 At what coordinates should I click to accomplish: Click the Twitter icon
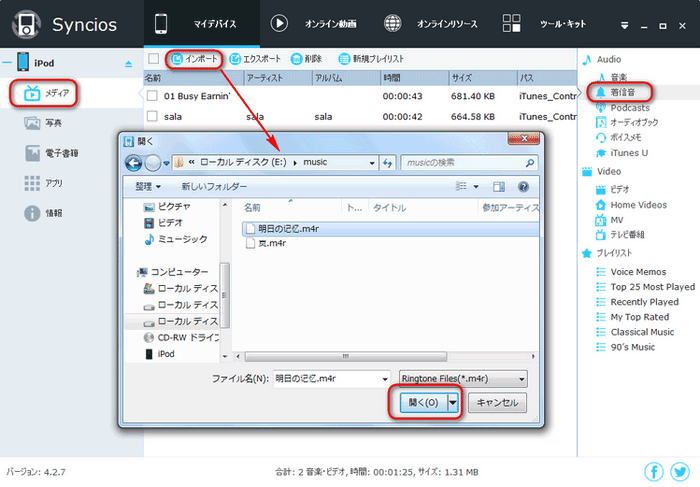pos(680,471)
